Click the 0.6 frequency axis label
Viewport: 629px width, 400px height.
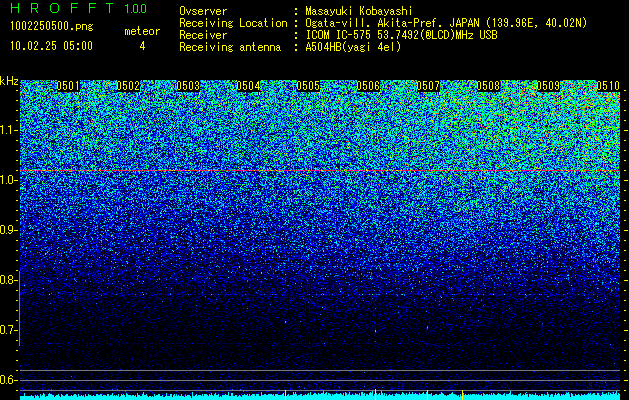point(6,380)
